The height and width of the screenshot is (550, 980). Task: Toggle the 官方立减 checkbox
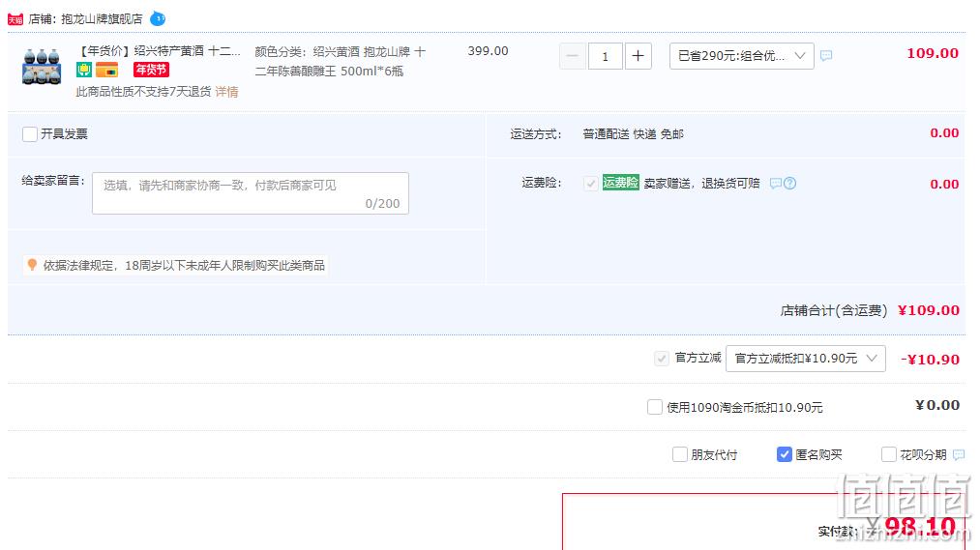tap(662, 359)
